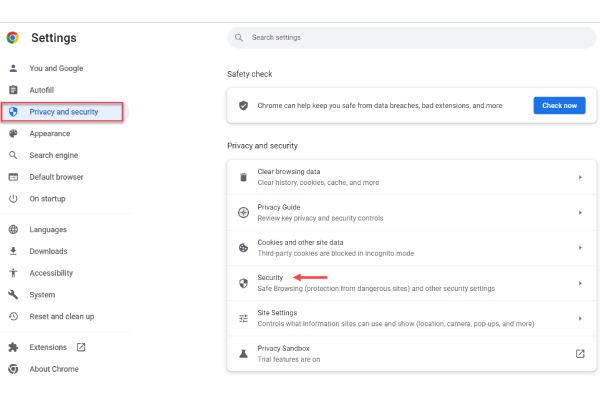Click the Check now button
The image size is (600, 400).
click(x=559, y=105)
